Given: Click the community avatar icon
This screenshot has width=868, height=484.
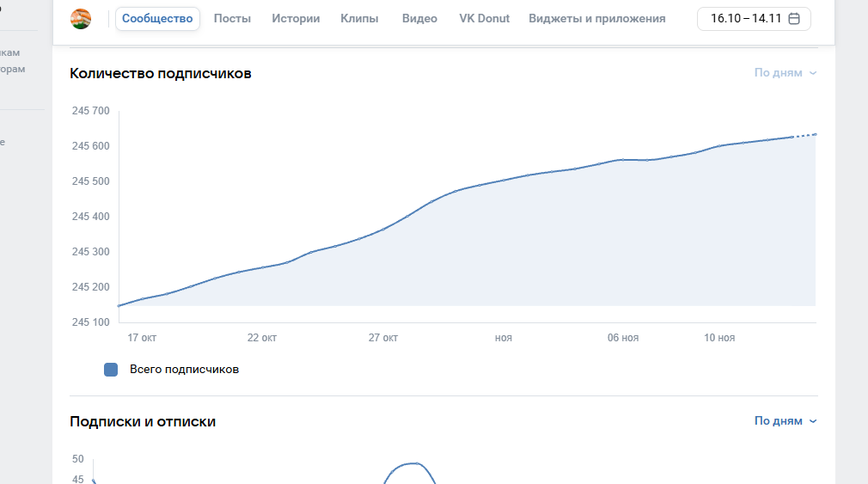Looking at the screenshot, I should 81,19.
